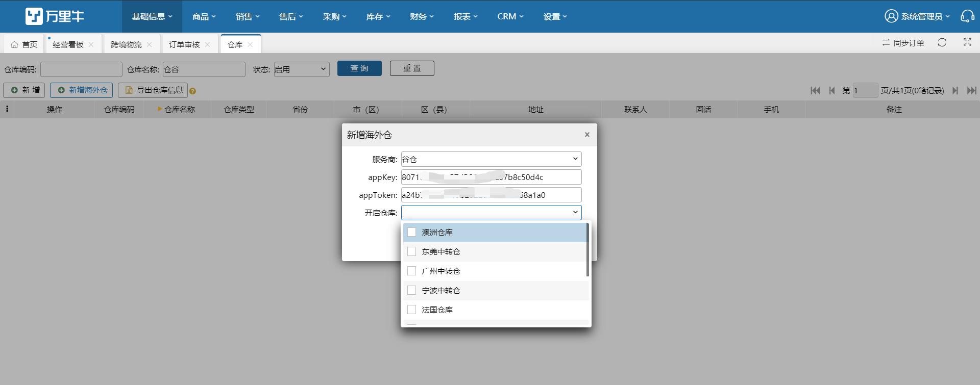The image size is (980, 385).
Task: Expand the CRM menu
Action: [510, 16]
